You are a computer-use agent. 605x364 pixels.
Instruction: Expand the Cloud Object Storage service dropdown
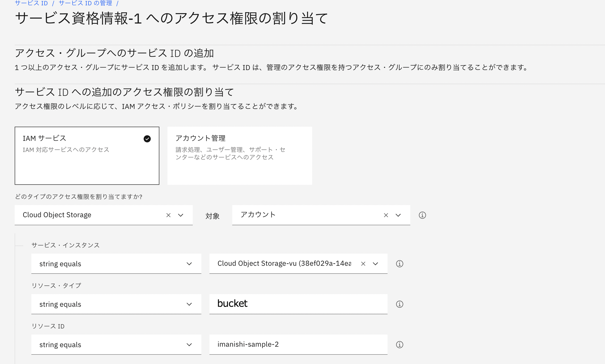click(181, 215)
